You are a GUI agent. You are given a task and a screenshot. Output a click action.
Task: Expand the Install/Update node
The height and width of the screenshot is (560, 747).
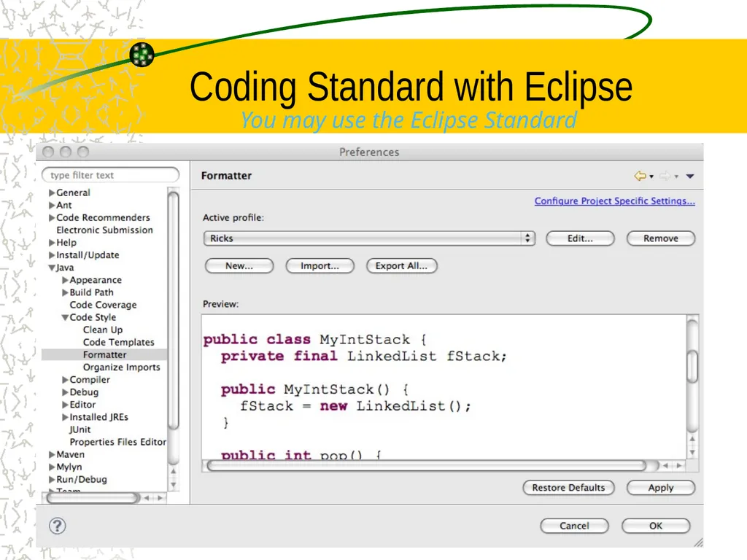52,255
